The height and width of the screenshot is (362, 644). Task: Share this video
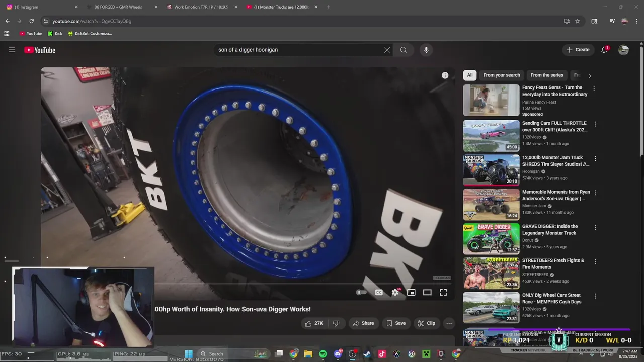363,323
